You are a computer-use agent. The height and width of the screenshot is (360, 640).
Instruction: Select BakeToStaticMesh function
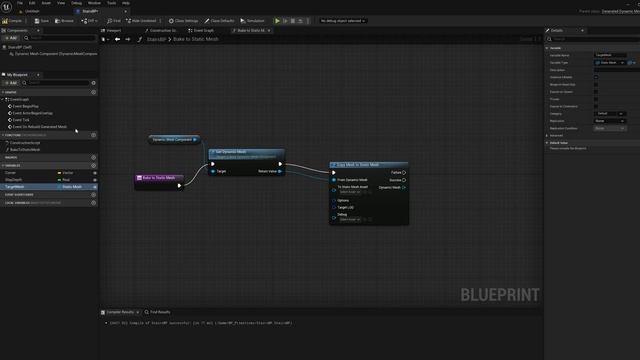click(x=24, y=150)
